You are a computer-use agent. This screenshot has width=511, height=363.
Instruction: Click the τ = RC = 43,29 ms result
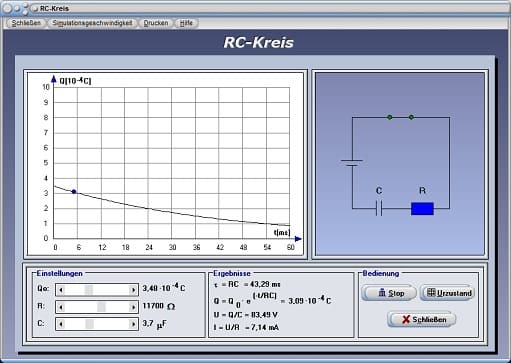pyautogui.click(x=247, y=284)
